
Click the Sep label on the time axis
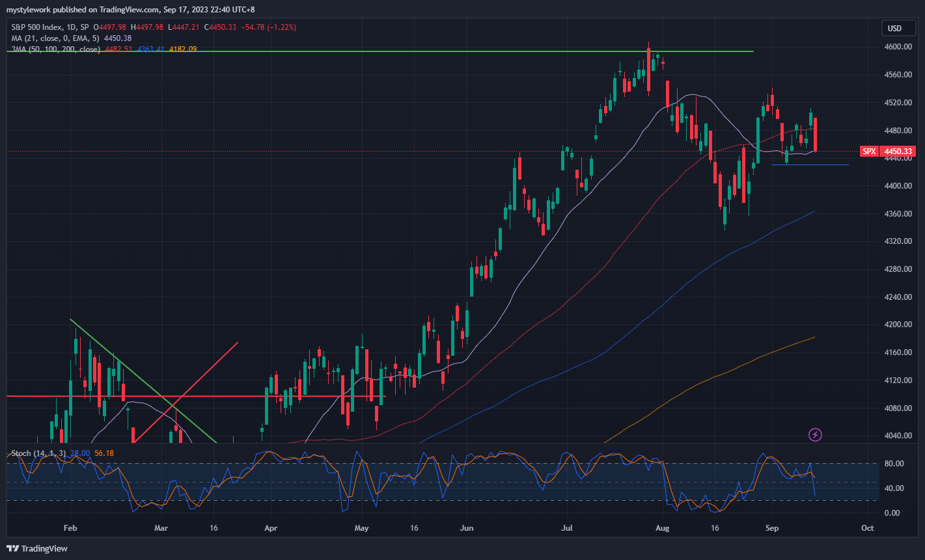pos(771,528)
